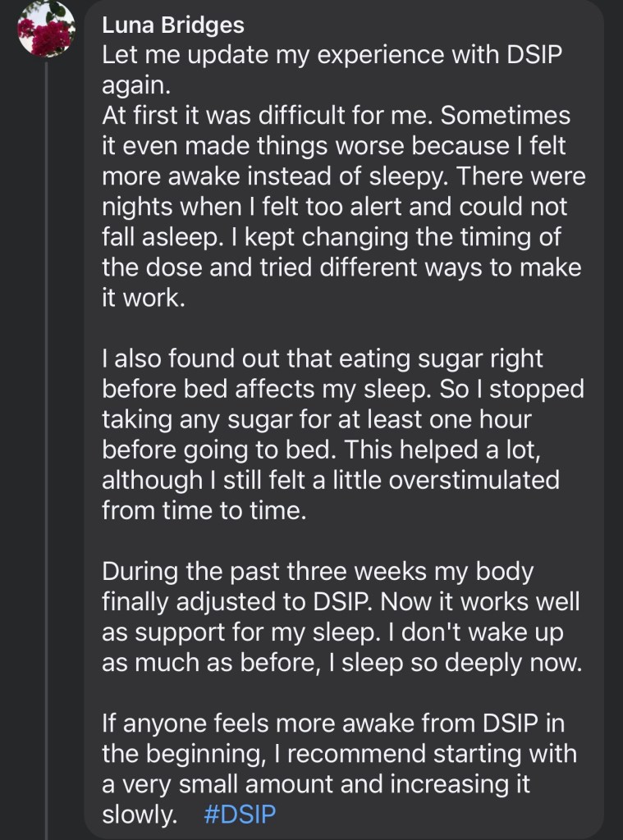Click the line "although I still felt a little overstimulated"

[330, 480]
